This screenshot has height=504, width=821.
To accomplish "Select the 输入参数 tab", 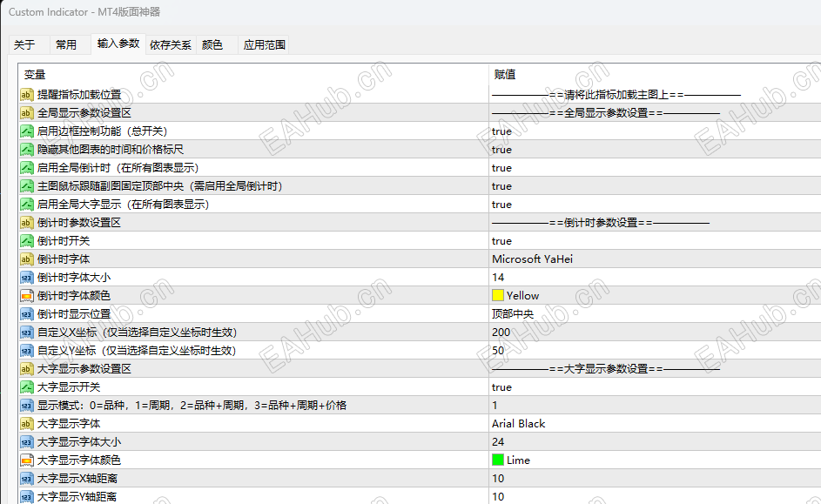I will pyautogui.click(x=118, y=44).
